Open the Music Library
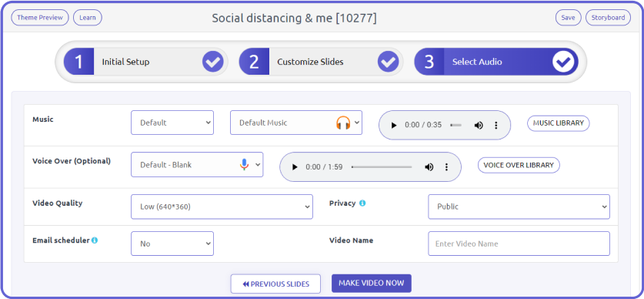 pyautogui.click(x=558, y=123)
